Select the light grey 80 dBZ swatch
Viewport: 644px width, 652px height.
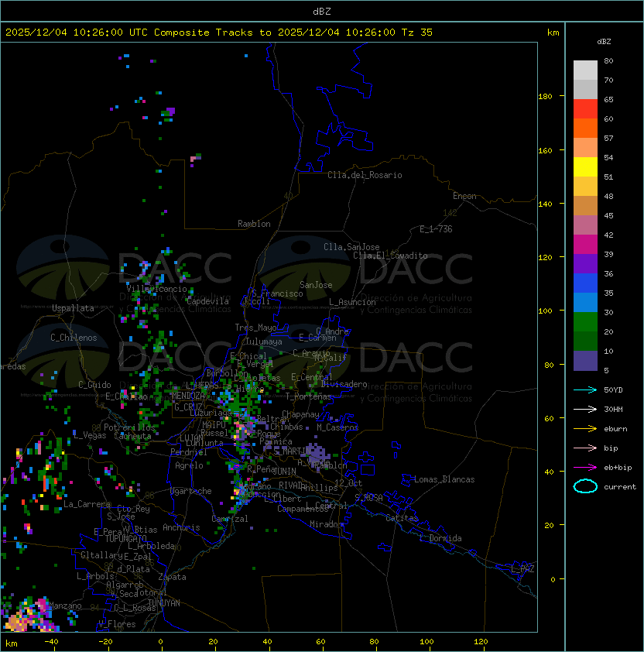pos(585,70)
